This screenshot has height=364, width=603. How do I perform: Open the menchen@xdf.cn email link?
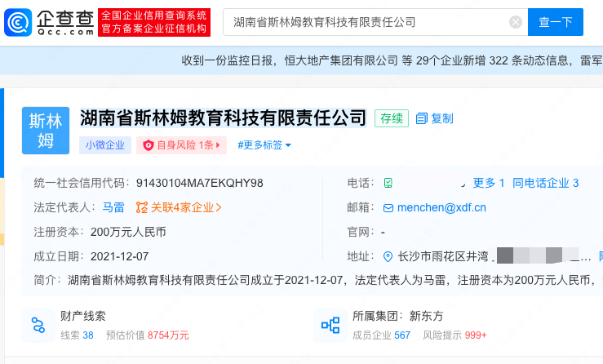pos(441,207)
